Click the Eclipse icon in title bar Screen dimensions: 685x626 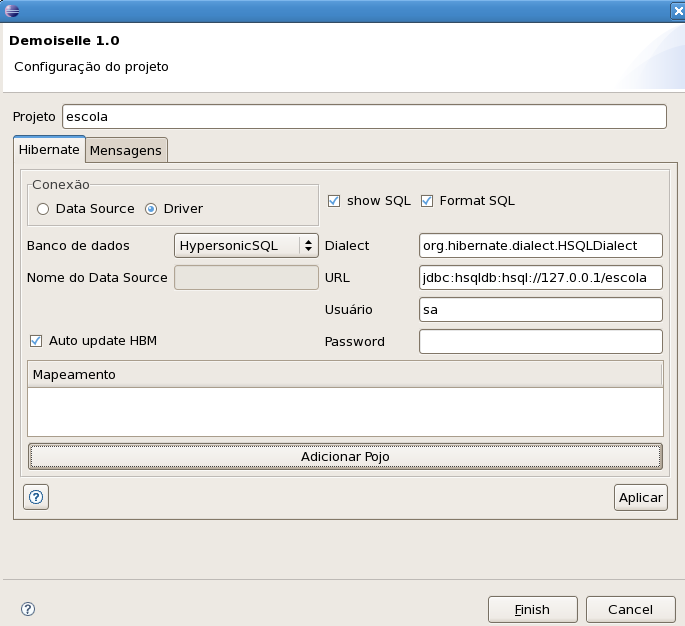pos(11,10)
